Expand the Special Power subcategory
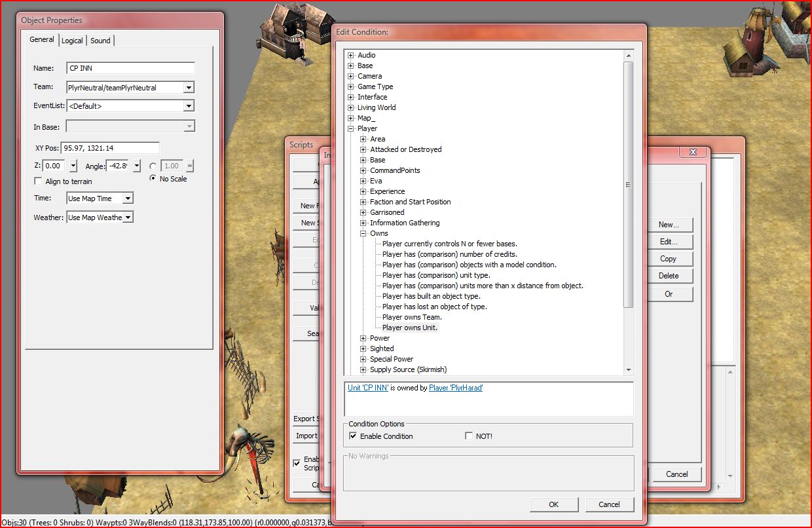 pos(363,360)
